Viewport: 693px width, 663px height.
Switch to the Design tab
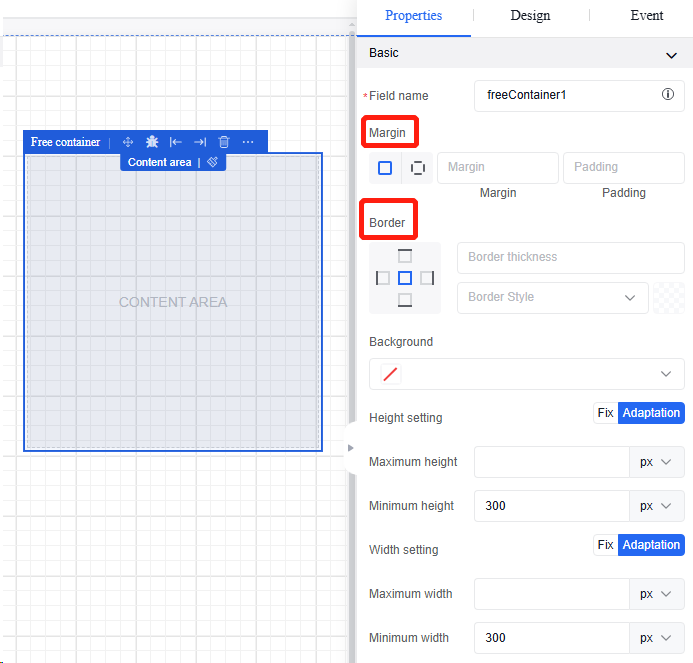click(x=530, y=16)
